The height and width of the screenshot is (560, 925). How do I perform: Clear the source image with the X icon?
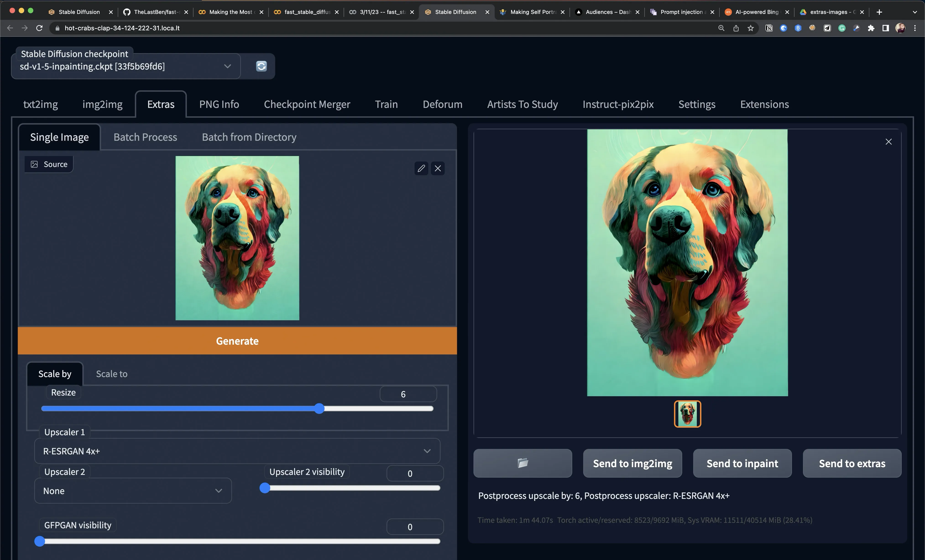pyautogui.click(x=437, y=168)
